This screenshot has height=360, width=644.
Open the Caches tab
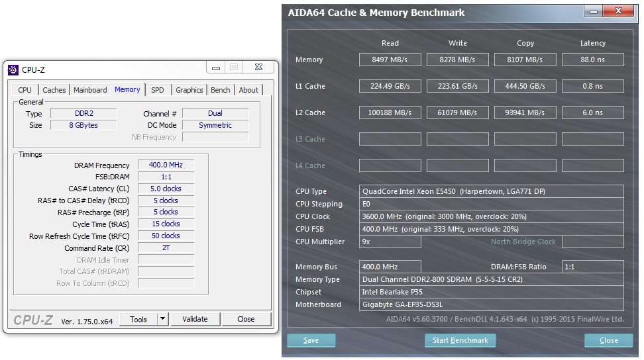coord(54,90)
